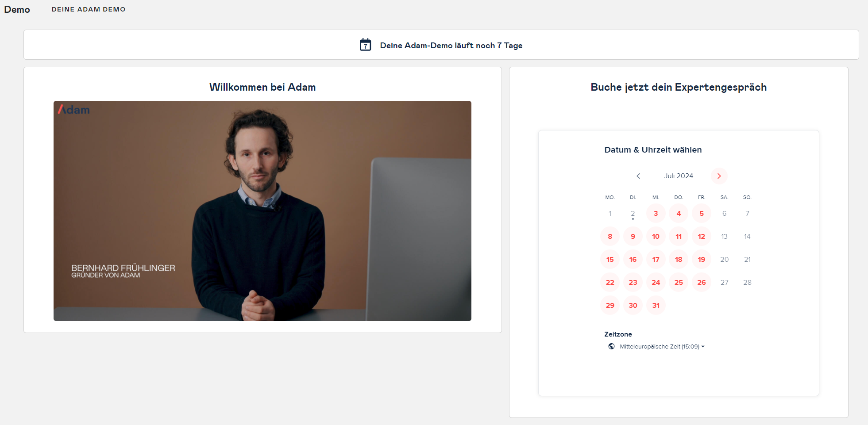This screenshot has height=425, width=868.
Task: Select July 29 in the calendar
Action: click(610, 306)
